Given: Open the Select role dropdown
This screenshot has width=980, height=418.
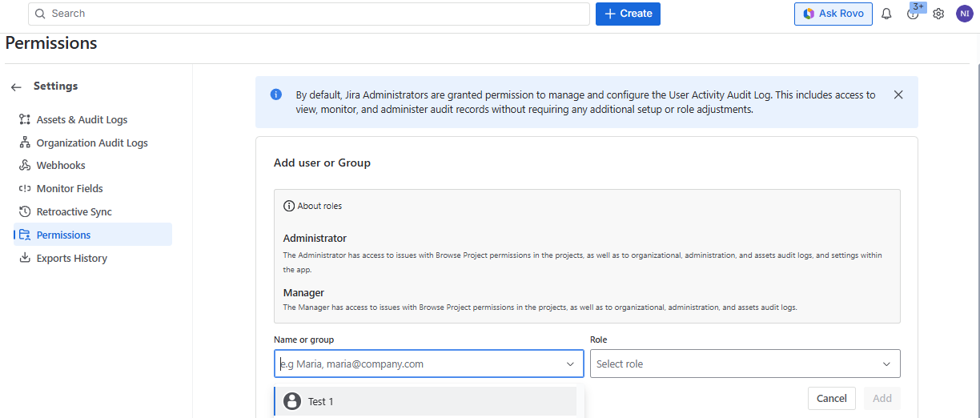Looking at the screenshot, I should 745,364.
